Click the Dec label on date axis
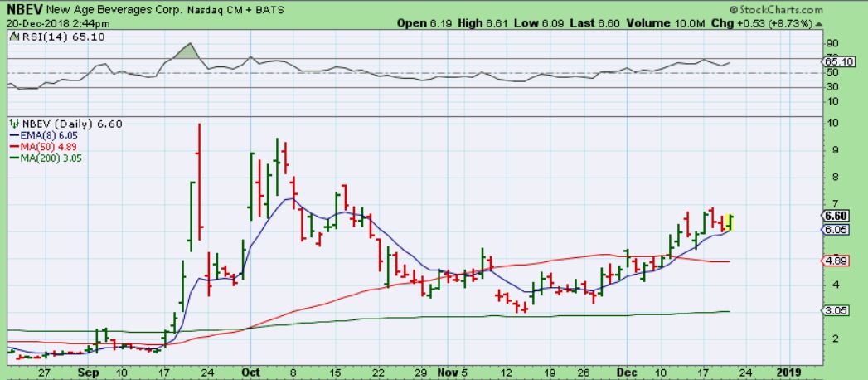 tap(627, 372)
